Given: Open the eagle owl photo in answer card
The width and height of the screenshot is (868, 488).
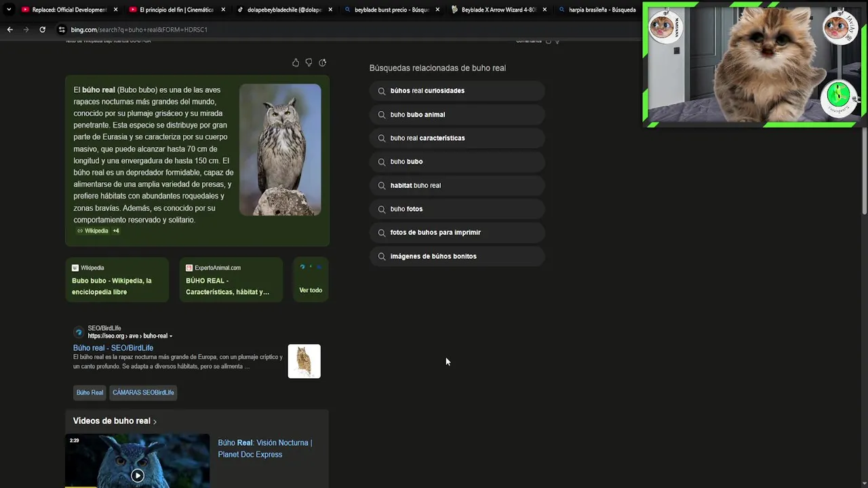Looking at the screenshot, I should click(x=280, y=150).
